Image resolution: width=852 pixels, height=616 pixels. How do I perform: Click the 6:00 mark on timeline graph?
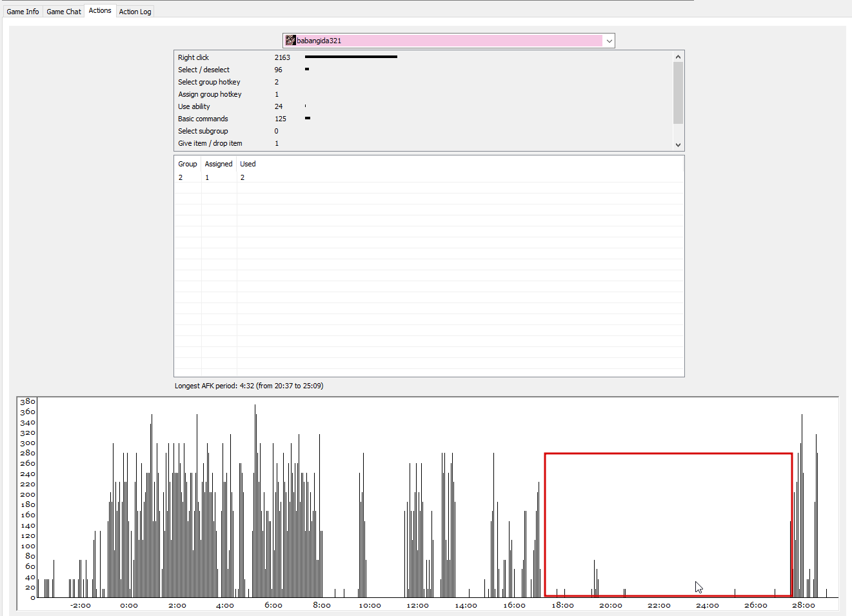click(273, 605)
